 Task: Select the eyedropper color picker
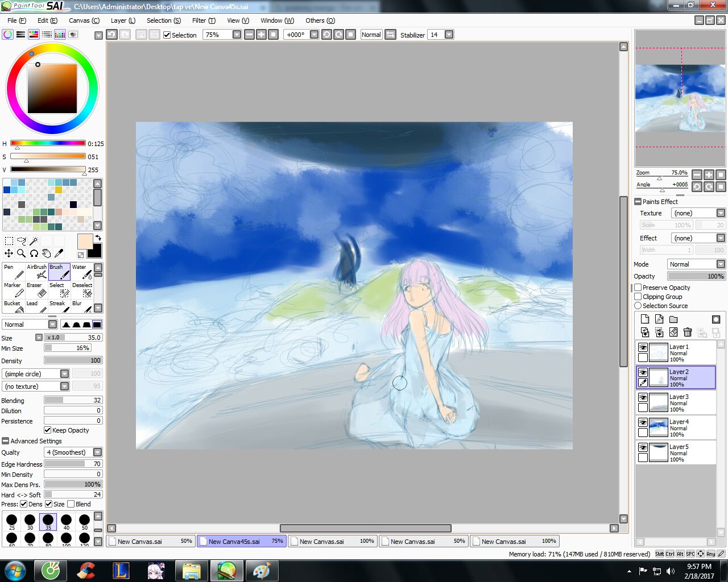tap(59, 253)
